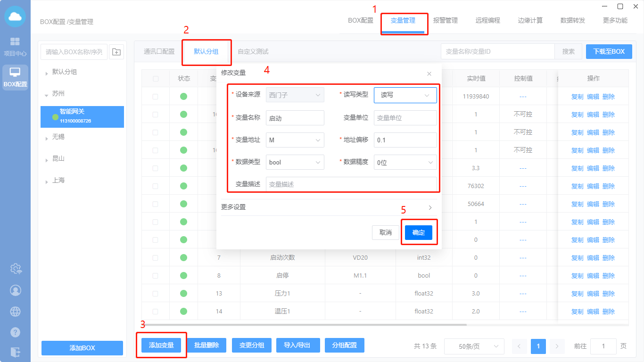Check the 压力1 row checkbox
644x362 pixels.
coord(156,294)
